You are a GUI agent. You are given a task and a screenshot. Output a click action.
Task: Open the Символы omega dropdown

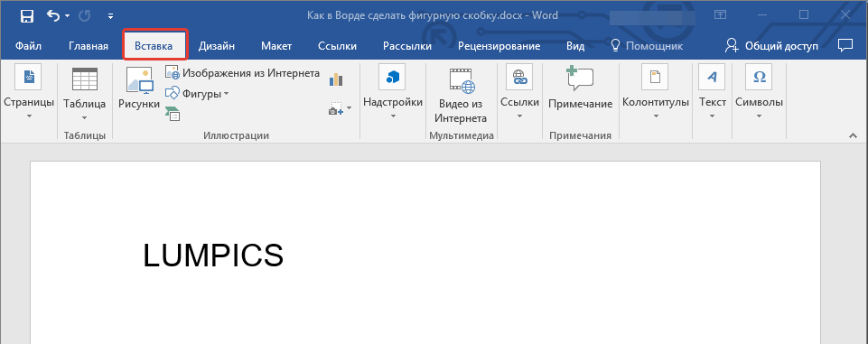point(759,93)
